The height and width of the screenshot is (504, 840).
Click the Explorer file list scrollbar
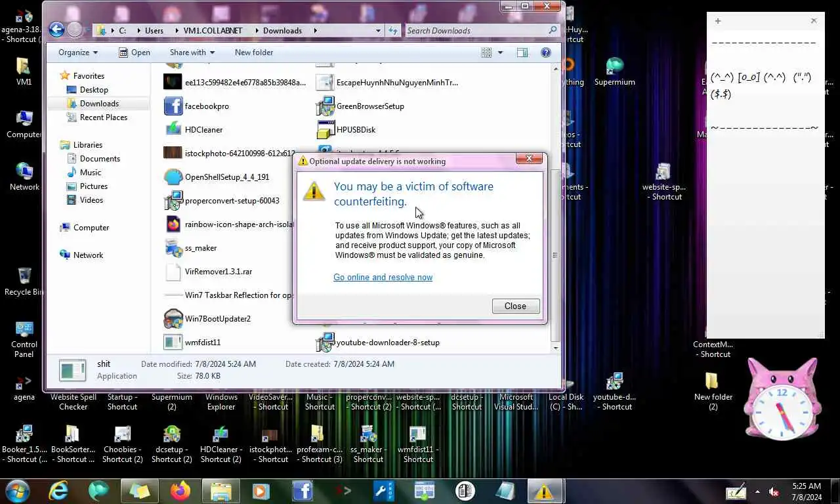(x=555, y=256)
